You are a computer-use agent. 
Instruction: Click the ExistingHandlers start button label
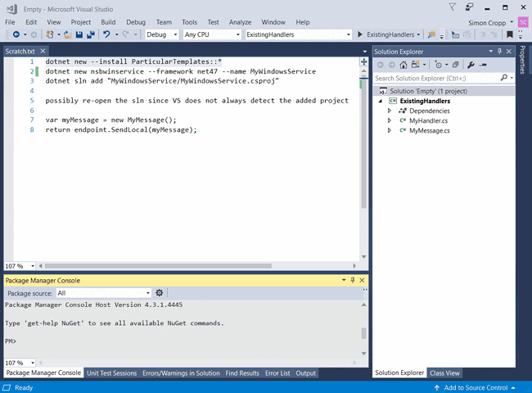pyautogui.click(x=390, y=34)
